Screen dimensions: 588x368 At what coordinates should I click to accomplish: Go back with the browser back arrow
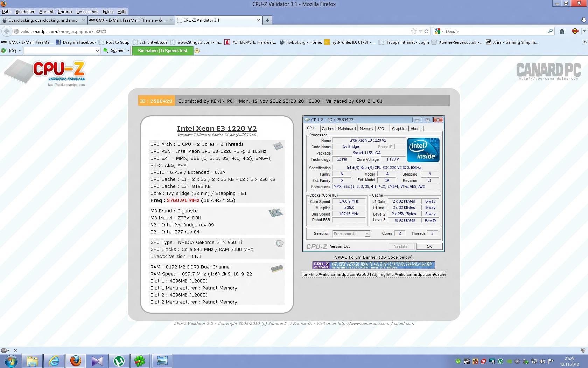click(x=7, y=31)
